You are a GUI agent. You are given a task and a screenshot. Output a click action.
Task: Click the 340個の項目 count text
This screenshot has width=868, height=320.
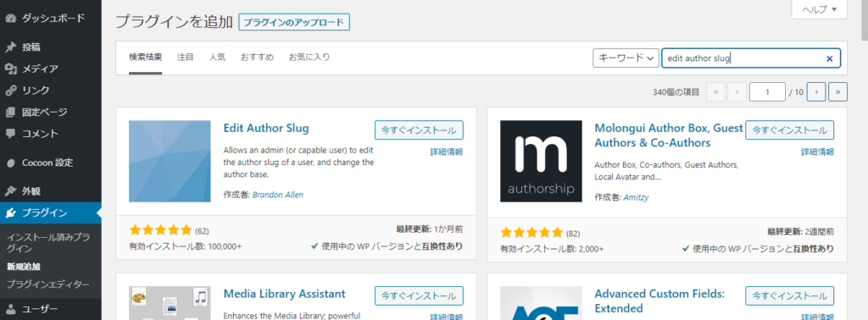(x=676, y=92)
